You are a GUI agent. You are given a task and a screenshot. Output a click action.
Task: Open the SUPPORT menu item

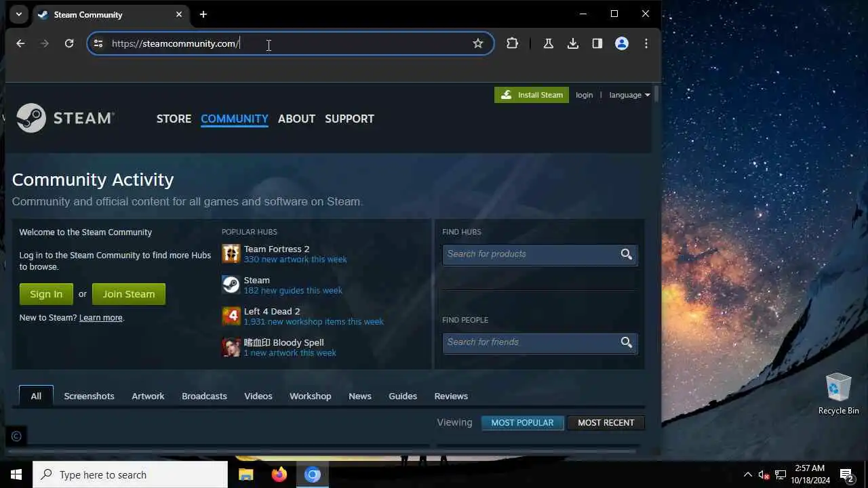(349, 119)
